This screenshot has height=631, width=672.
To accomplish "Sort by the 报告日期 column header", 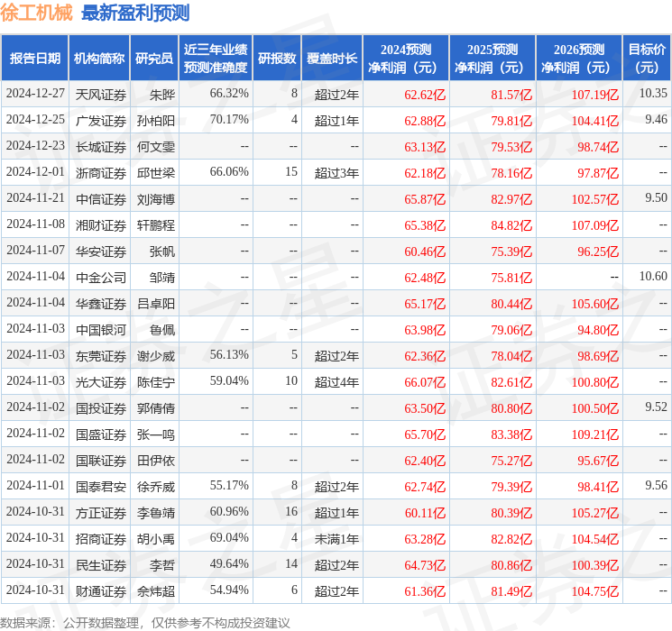I will (35, 59).
